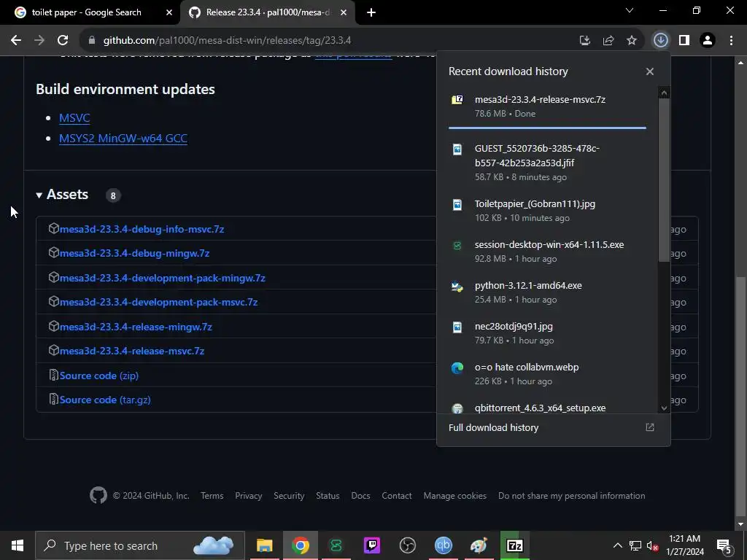
Task: Open the nec28otdj9q91.jpg download entry
Action: click(x=547, y=332)
